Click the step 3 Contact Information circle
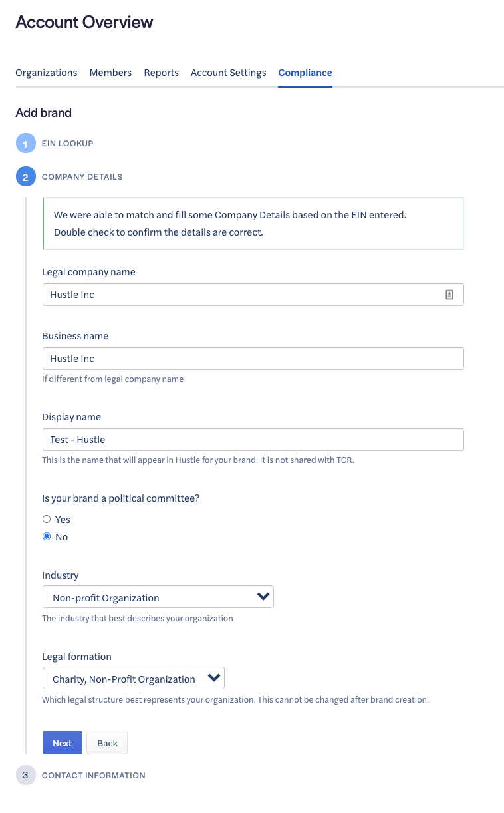Image resolution: width=504 pixels, height=813 pixels. [25, 776]
